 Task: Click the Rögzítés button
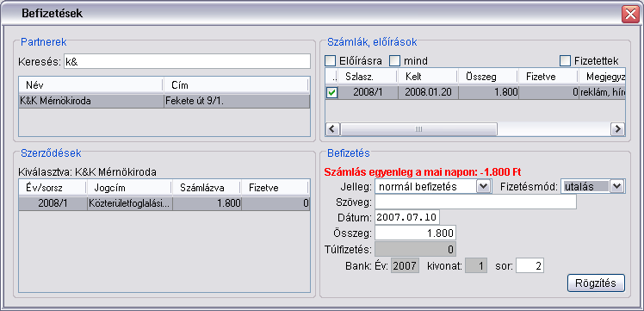596,283
